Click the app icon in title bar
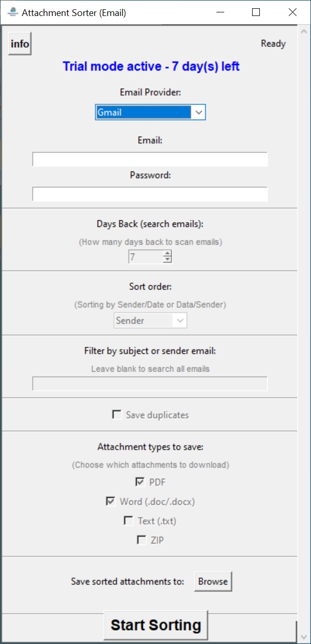Viewport: 311px width, 644px height. click(13, 12)
